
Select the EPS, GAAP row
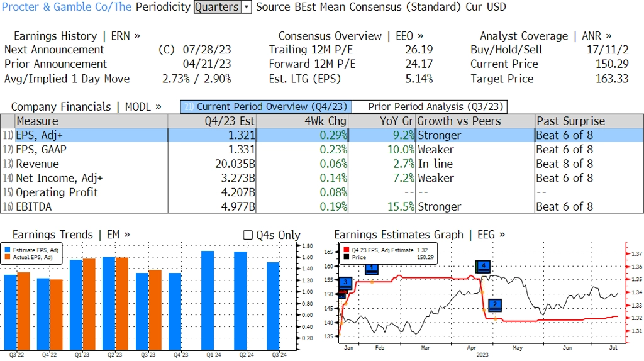[x=322, y=150]
